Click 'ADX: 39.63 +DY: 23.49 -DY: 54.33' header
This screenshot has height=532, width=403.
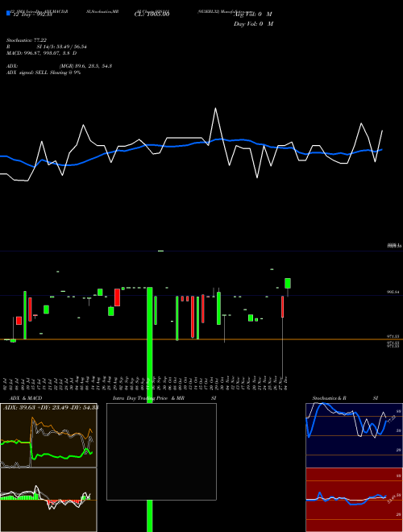[x=51, y=407]
